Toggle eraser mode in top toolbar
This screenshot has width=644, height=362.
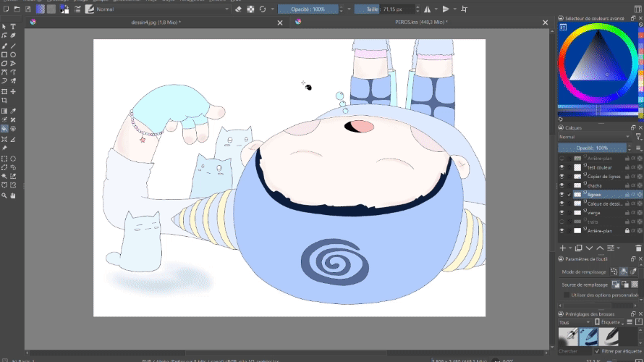click(237, 9)
